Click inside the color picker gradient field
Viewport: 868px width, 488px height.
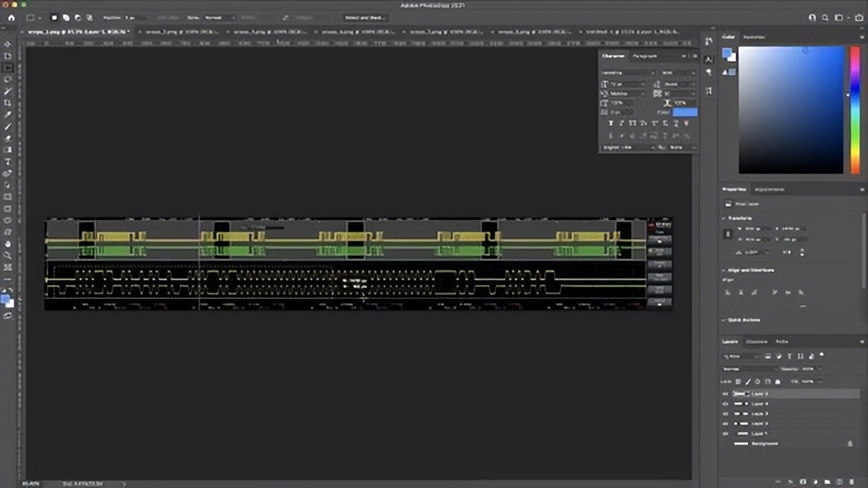pos(791,110)
